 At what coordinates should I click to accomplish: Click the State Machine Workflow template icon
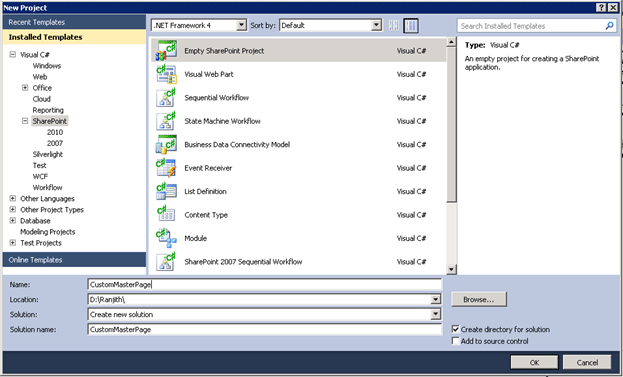[x=166, y=121]
